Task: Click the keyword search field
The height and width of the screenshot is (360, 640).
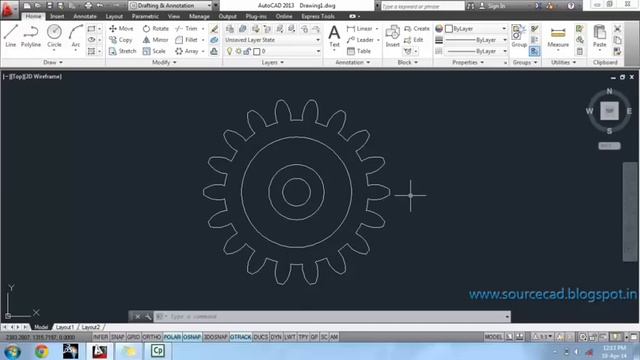Action: [422, 6]
